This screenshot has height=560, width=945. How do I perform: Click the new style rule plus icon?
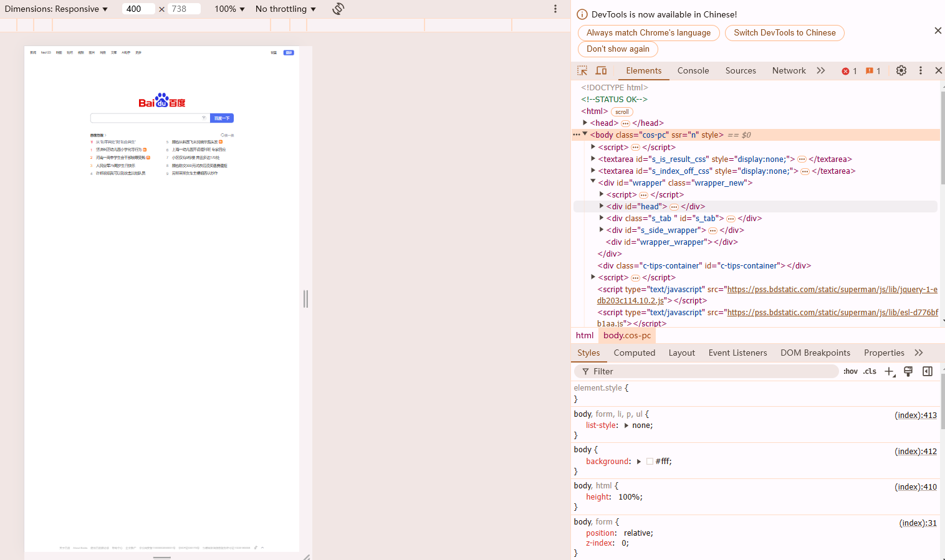(x=890, y=371)
